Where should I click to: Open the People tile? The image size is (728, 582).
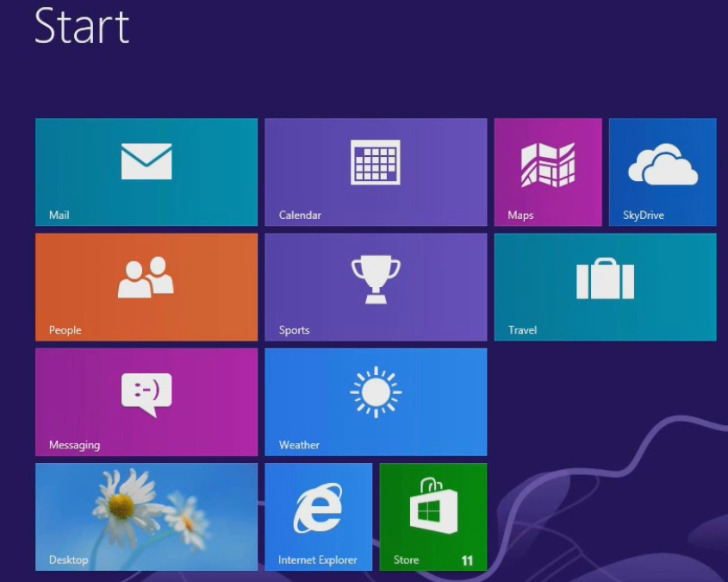[146, 287]
